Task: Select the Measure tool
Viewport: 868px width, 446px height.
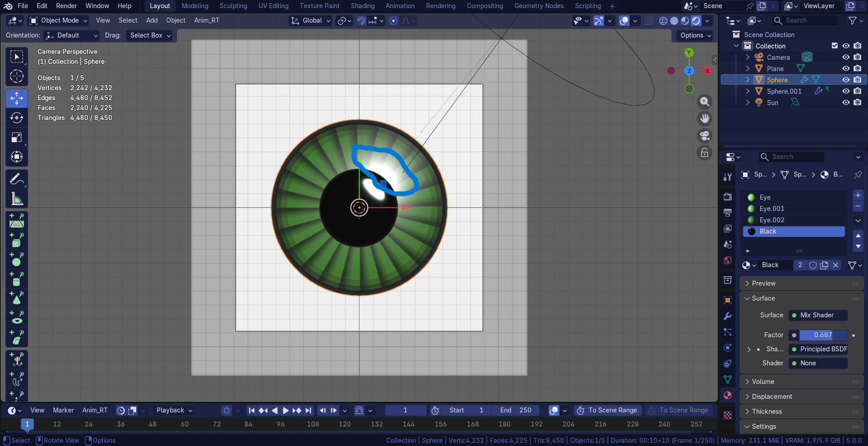Action: pyautogui.click(x=17, y=199)
